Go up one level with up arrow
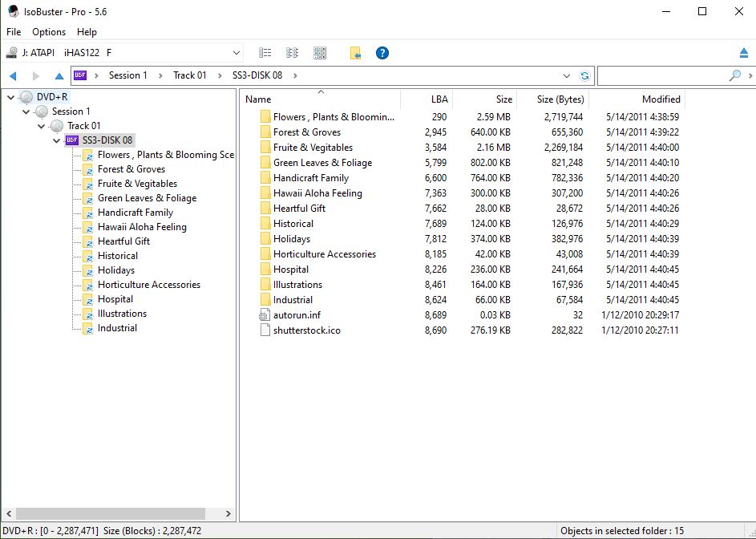Viewport: 756px width, 539px height. coord(59,75)
